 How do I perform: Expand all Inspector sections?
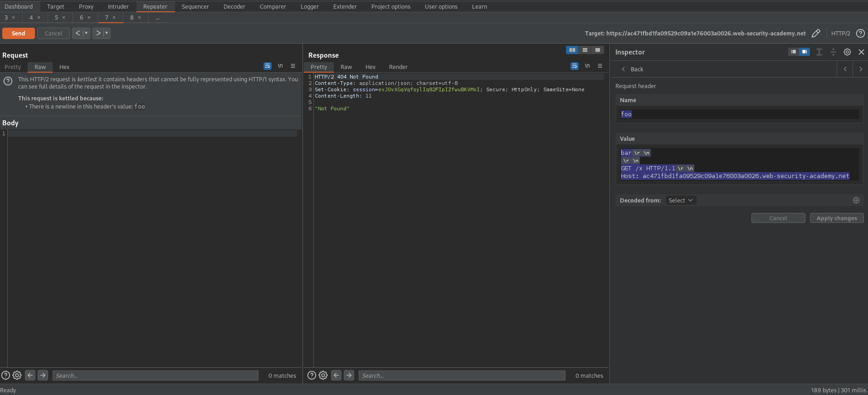point(819,52)
